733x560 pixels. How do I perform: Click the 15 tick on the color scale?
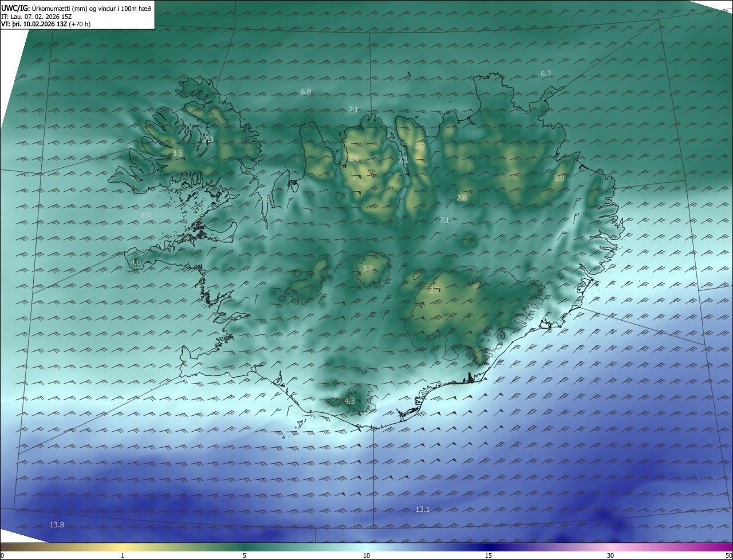(x=488, y=555)
